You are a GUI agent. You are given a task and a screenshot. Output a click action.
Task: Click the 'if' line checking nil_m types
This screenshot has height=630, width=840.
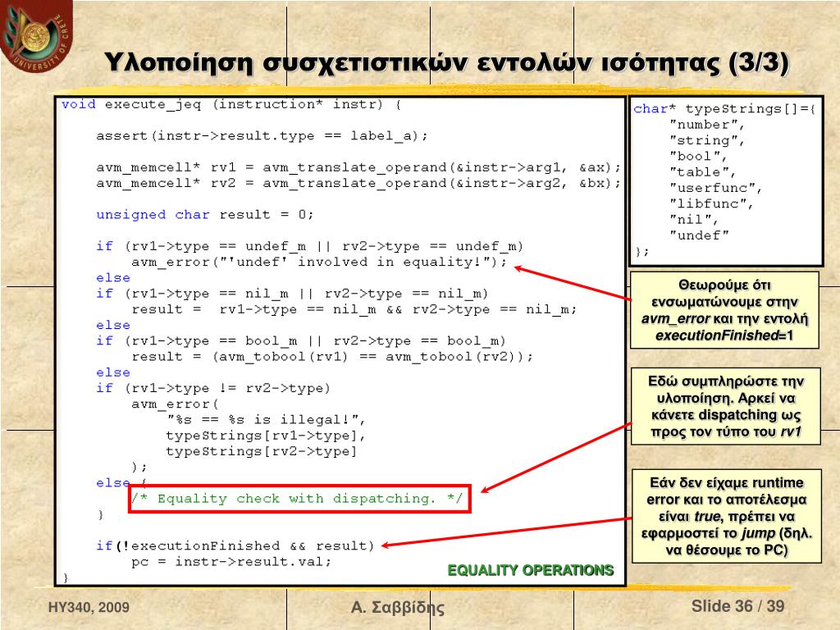pyautogui.click(x=292, y=294)
